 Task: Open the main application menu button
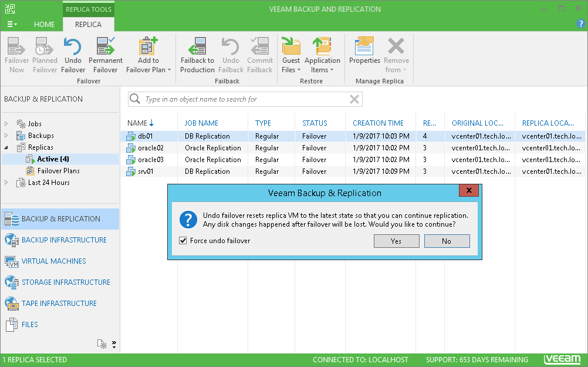tap(12, 25)
